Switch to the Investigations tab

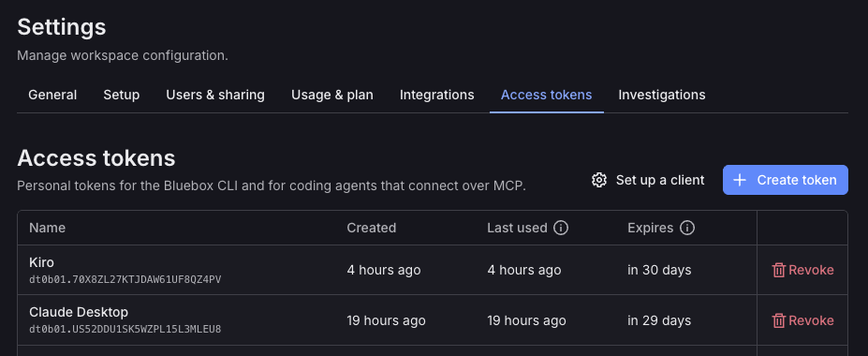661,96
